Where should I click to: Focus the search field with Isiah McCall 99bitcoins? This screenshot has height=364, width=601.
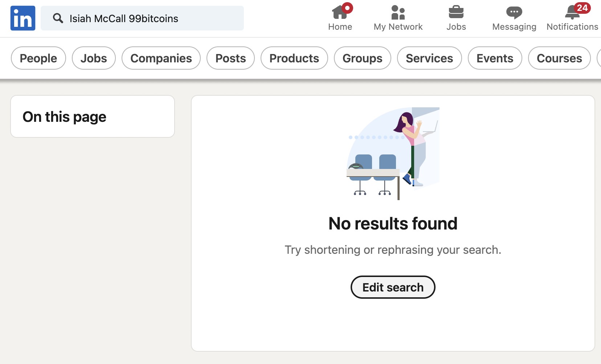142,18
